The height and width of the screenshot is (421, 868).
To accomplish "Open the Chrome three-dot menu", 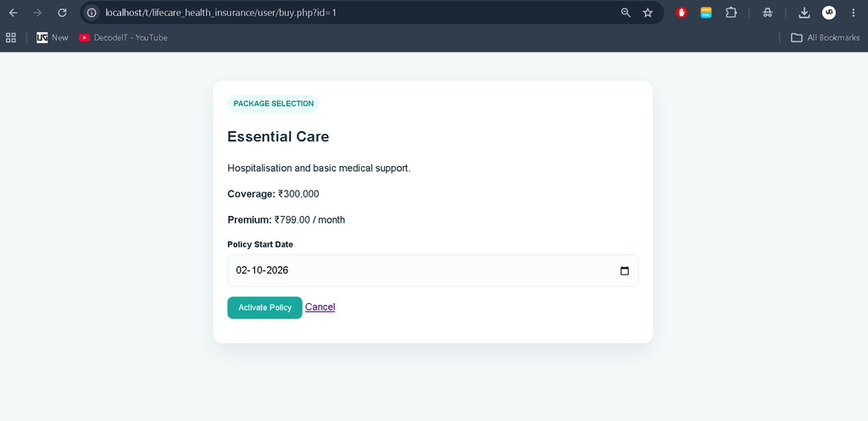I will click(x=853, y=13).
